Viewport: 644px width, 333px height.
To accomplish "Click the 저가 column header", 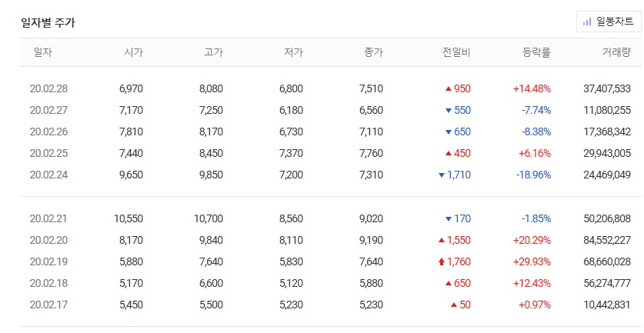I will [x=294, y=52].
